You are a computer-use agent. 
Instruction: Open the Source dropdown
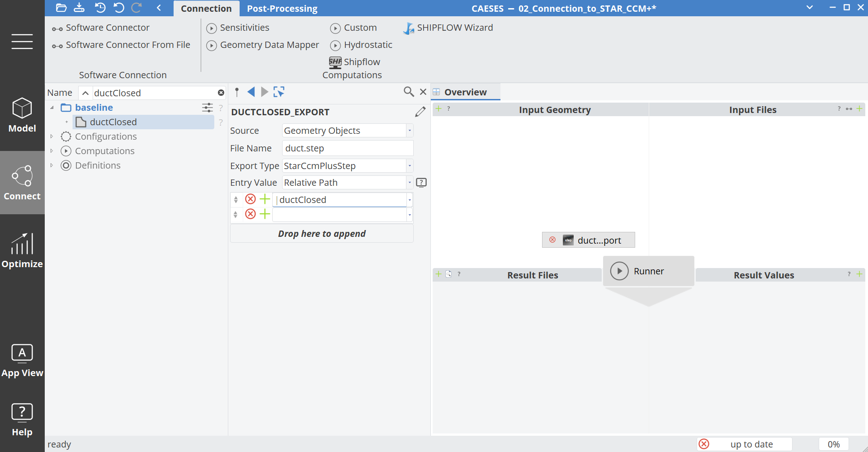pos(410,131)
